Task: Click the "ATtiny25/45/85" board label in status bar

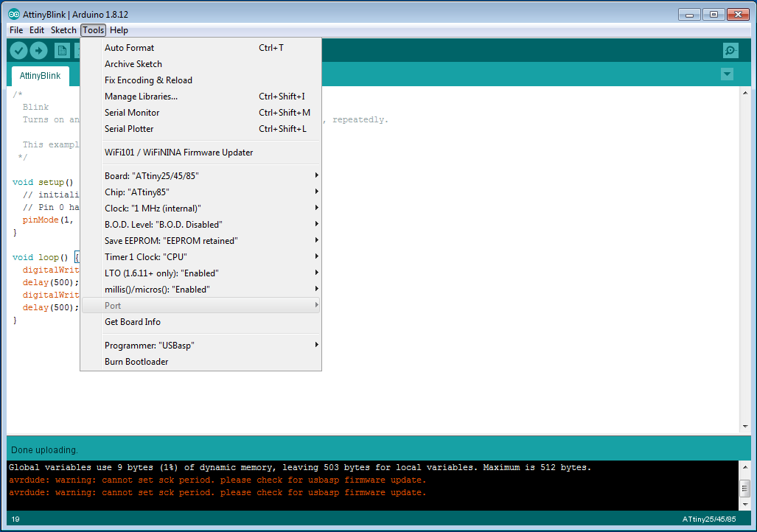Action: coord(709,519)
